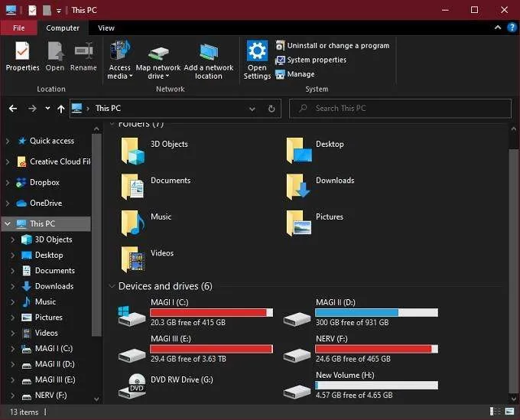
Task: Open the Downloads folder icon
Action: (298, 187)
